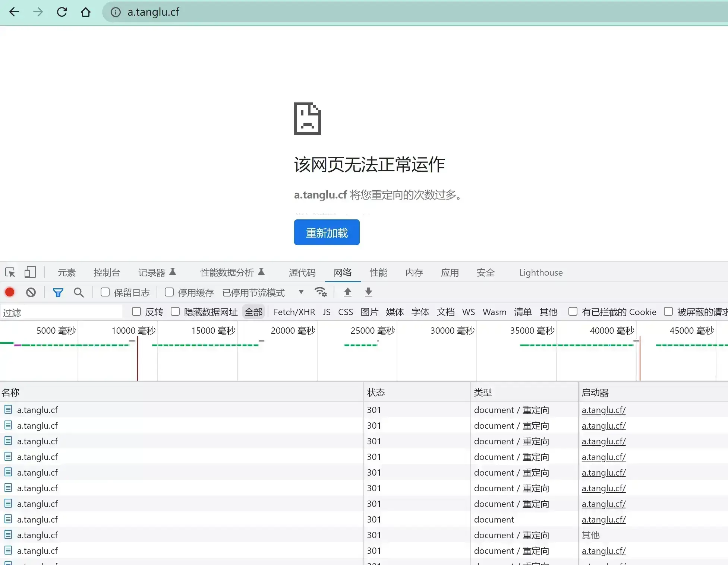
Task: Click the 重新加载 button
Action: [327, 232]
